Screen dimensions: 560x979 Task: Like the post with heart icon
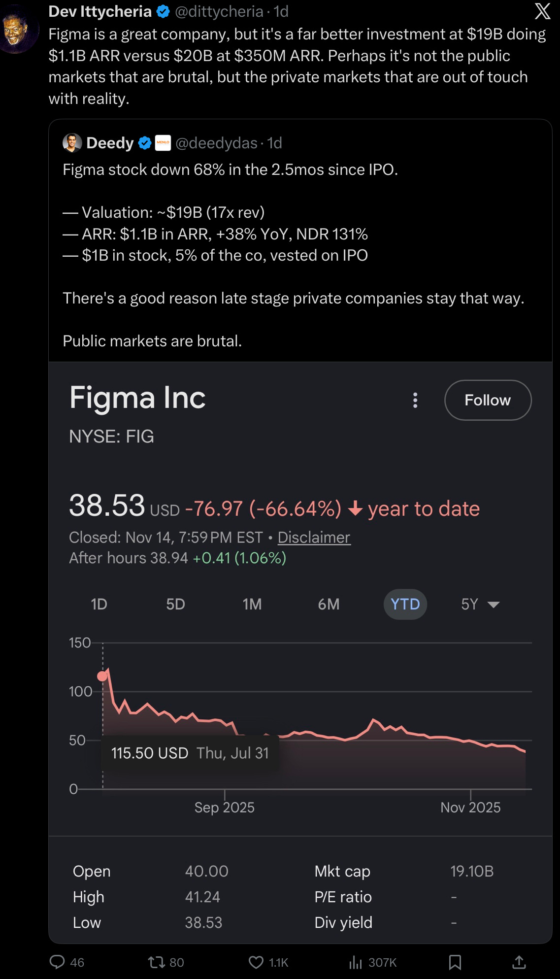[256, 962]
